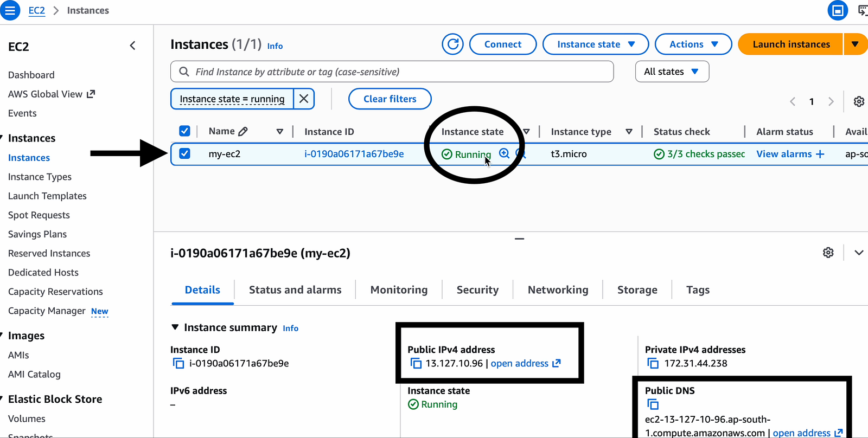Image resolution: width=868 pixels, height=438 pixels.
Task: Open the CloudShell icon in the top bar
Action: coord(863,10)
